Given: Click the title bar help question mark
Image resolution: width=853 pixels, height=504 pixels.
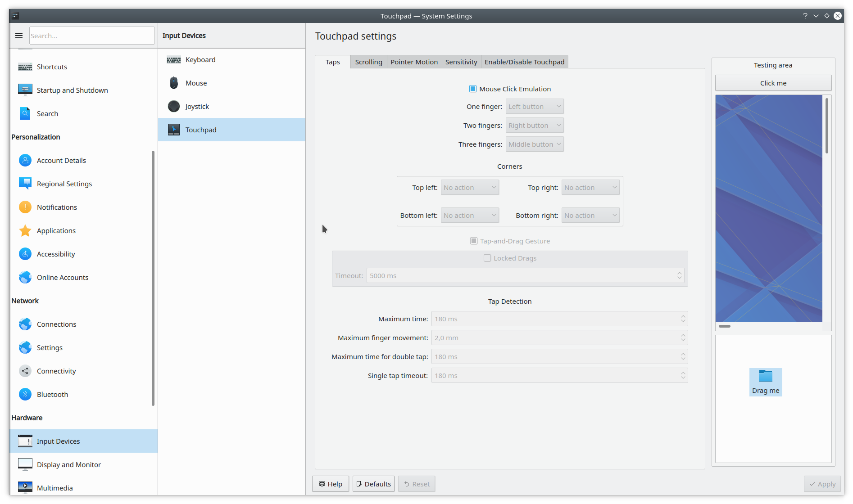Looking at the screenshot, I should [805, 16].
